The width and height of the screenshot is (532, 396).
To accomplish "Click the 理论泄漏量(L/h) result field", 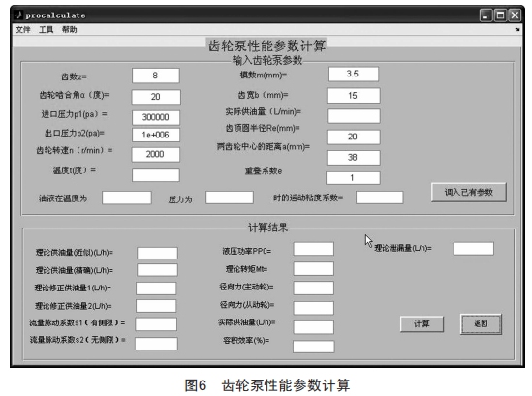I will click(x=474, y=249).
